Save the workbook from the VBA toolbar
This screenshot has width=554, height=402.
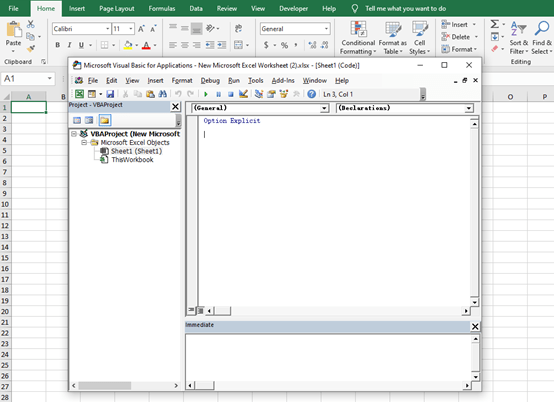pos(110,94)
